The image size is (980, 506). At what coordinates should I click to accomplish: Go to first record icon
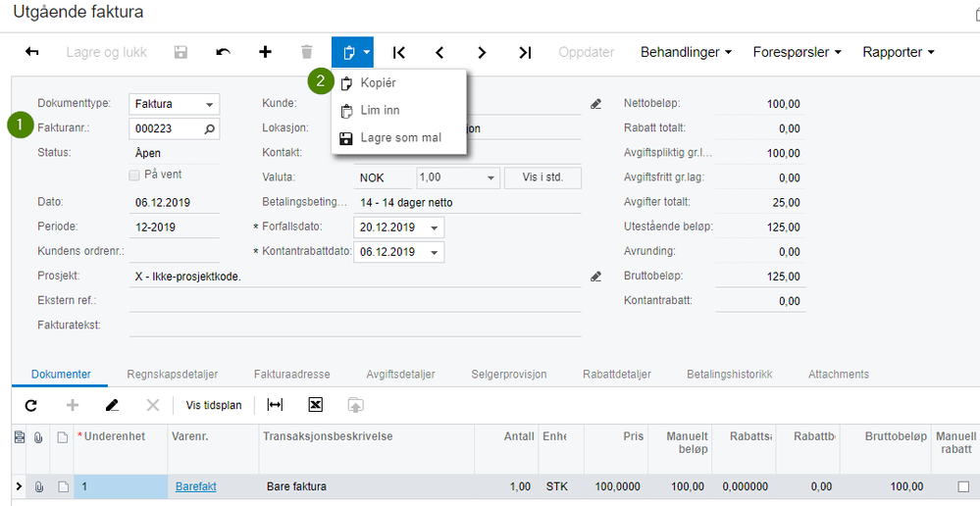tap(399, 52)
